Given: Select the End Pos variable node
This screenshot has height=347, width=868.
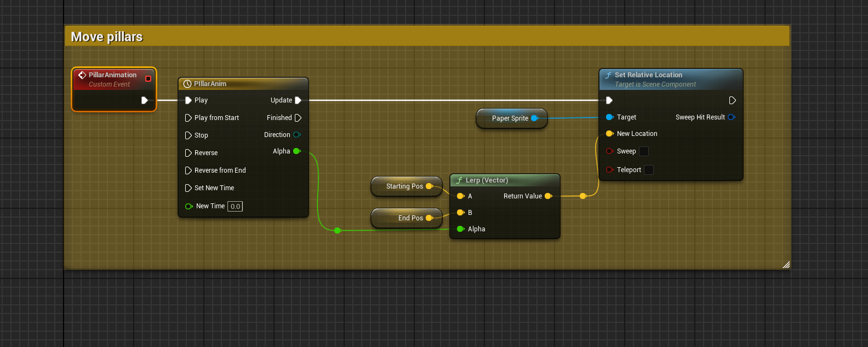Looking at the screenshot, I should tap(407, 218).
